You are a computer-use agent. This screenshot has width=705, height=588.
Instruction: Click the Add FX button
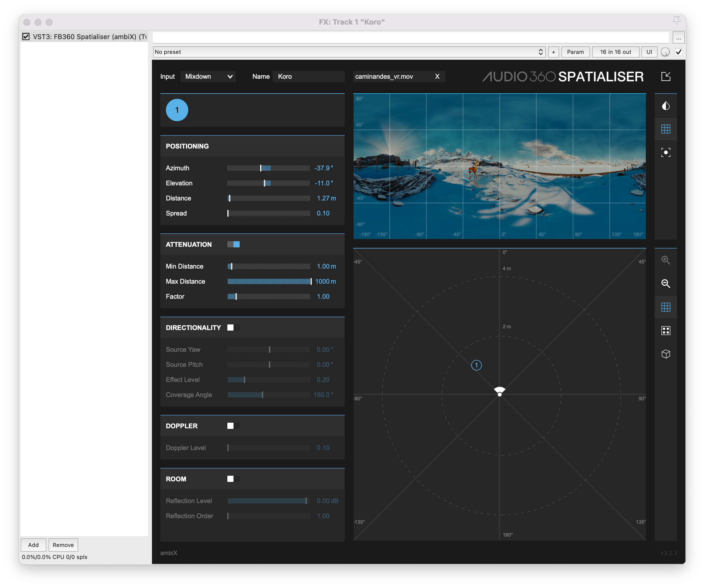click(33, 545)
